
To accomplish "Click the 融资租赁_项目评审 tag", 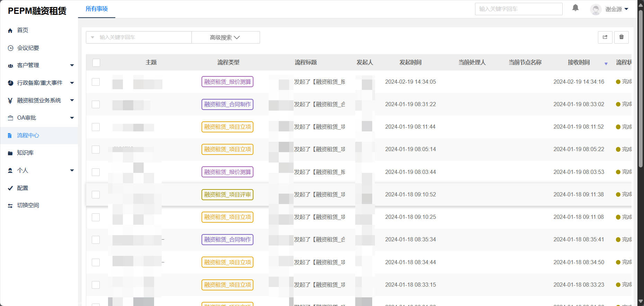I will tap(227, 195).
